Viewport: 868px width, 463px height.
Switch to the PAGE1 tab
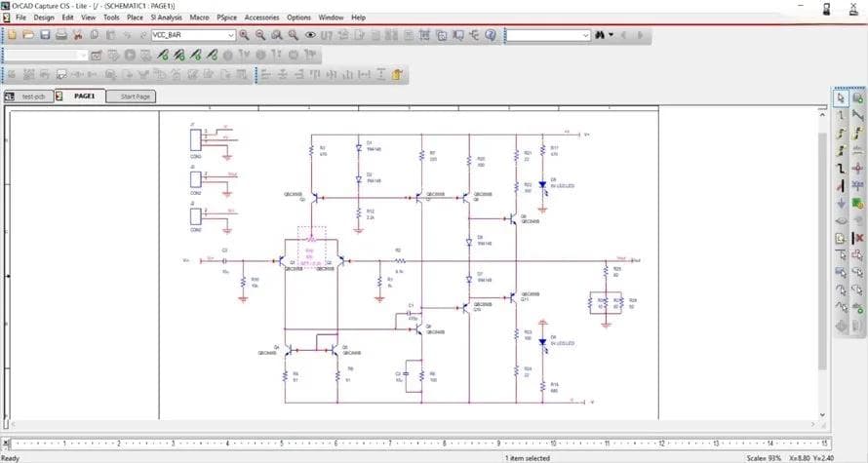[x=79, y=96]
